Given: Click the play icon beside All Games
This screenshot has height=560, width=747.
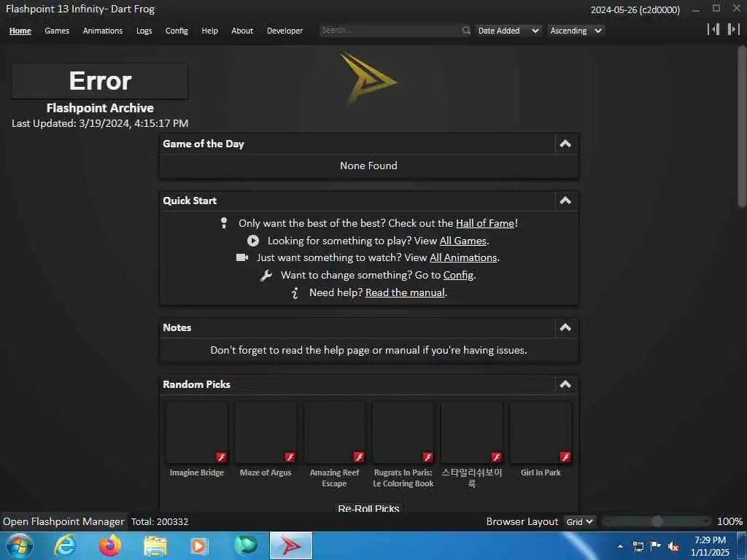Looking at the screenshot, I should (x=253, y=241).
